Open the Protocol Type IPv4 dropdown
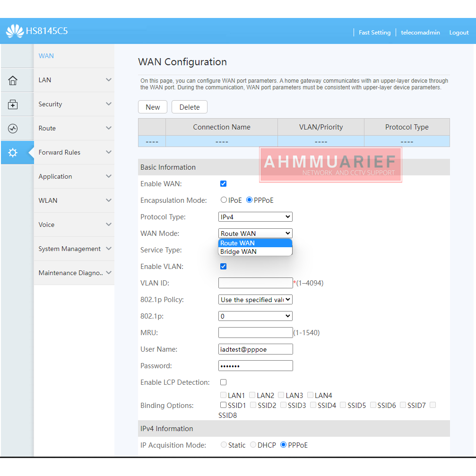The image size is (476, 476). pyautogui.click(x=255, y=217)
